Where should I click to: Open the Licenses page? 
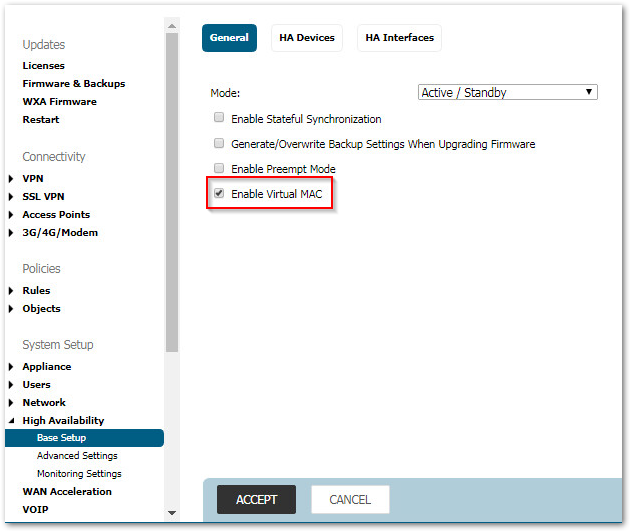click(x=43, y=66)
